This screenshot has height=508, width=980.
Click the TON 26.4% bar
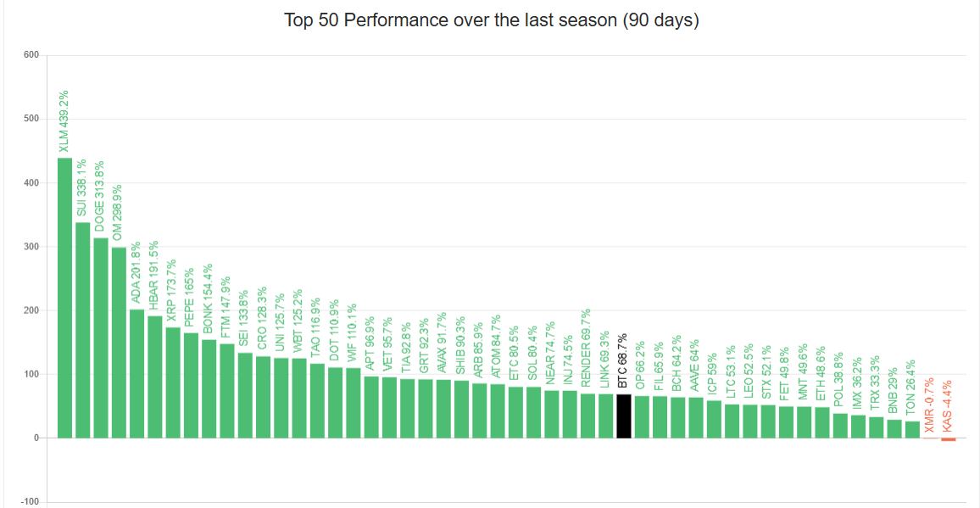912,429
